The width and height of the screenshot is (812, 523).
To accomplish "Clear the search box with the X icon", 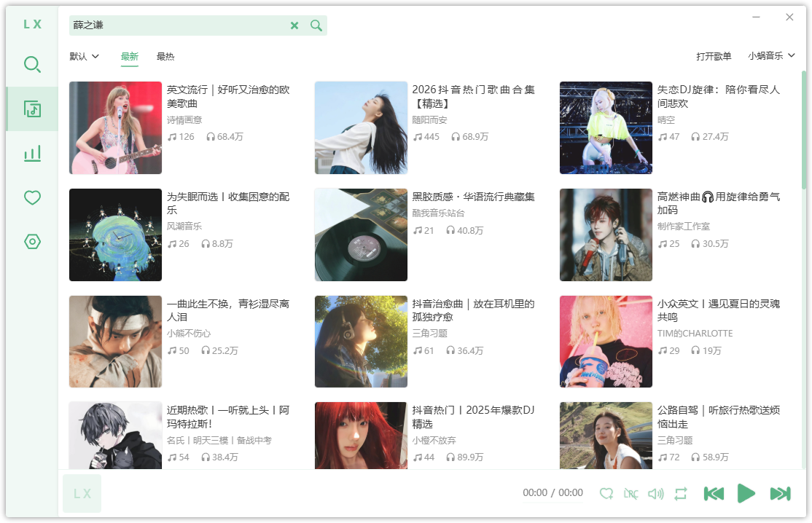I will click(294, 25).
